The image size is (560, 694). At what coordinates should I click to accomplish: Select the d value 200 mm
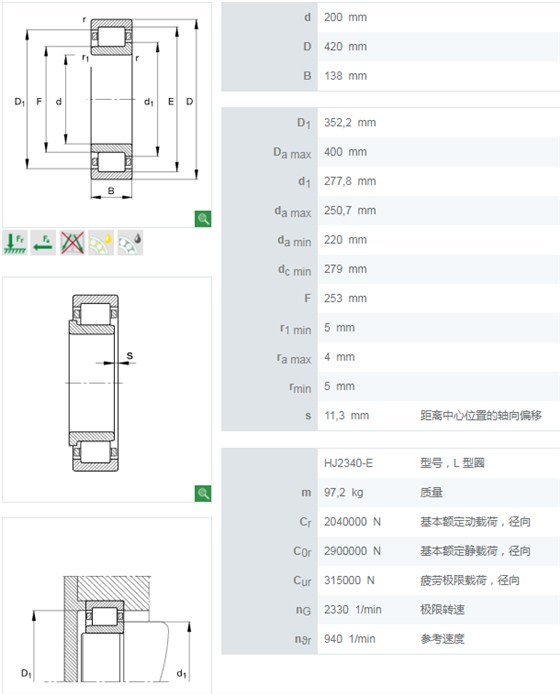click(345, 17)
